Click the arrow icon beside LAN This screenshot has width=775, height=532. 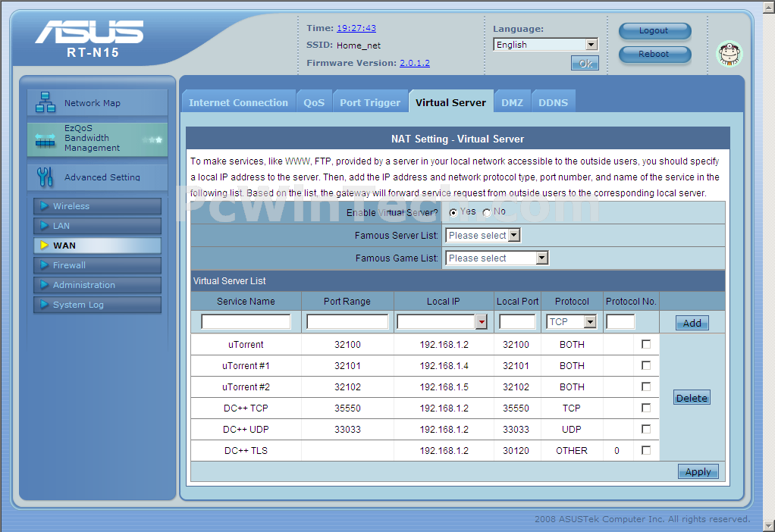[x=45, y=225]
